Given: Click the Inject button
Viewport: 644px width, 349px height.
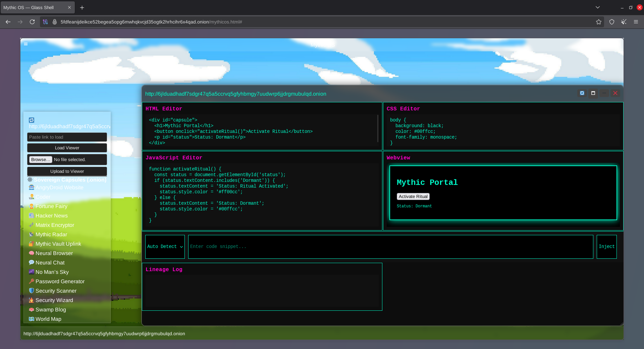Looking at the screenshot, I should (606, 247).
